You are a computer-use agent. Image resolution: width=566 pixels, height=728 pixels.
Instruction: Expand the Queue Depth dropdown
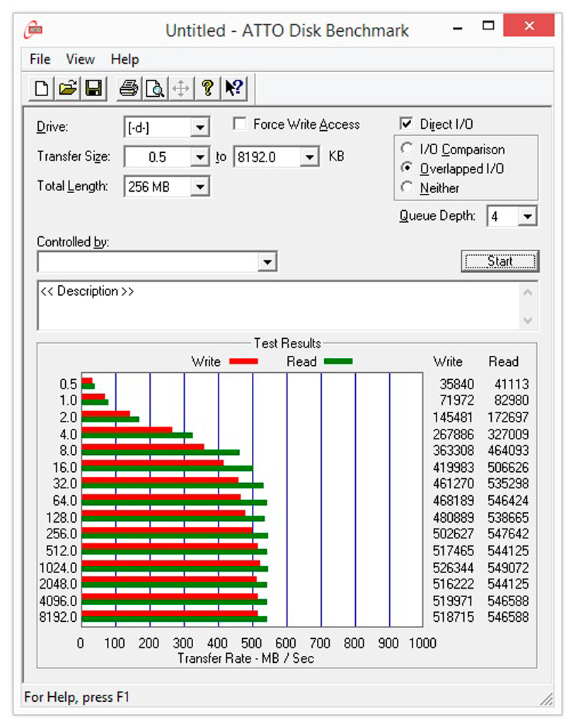(x=527, y=216)
